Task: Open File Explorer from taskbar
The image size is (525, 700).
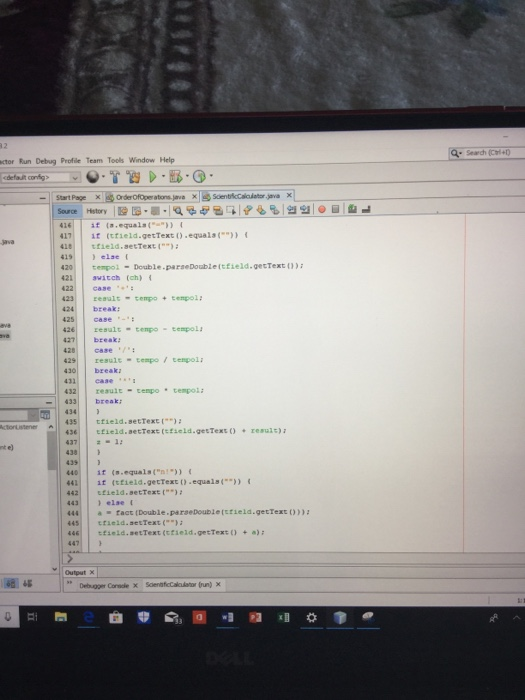Action: coord(61,617)
